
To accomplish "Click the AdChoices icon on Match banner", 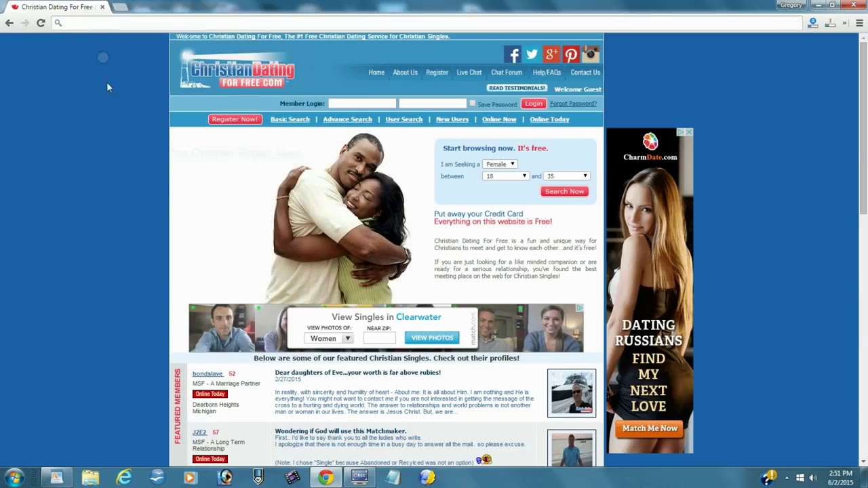I will coord(580,308).
